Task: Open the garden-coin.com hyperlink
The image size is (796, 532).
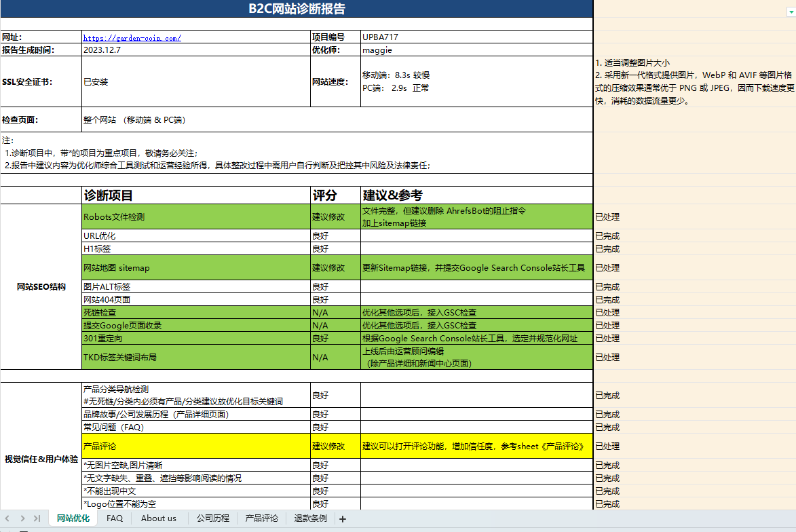Action: click(x=132, y=37)
